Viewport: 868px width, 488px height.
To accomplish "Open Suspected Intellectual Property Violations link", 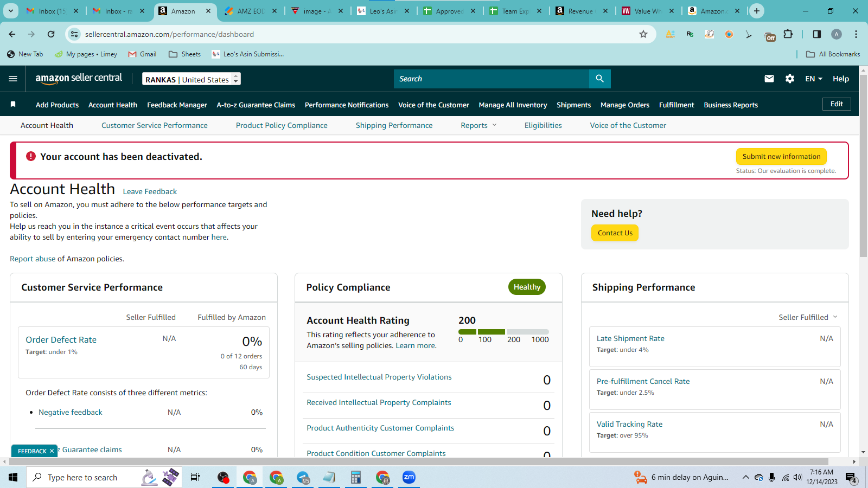I will click(x=379, y=377).
